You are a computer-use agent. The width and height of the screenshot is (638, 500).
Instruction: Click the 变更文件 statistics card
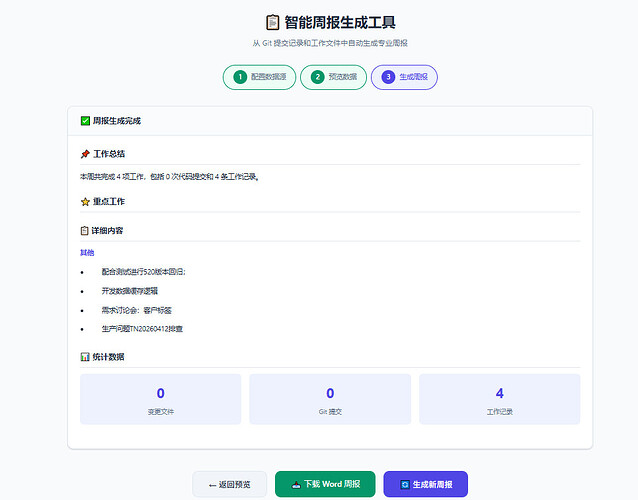pyautogui.click(x=160, y=399)
